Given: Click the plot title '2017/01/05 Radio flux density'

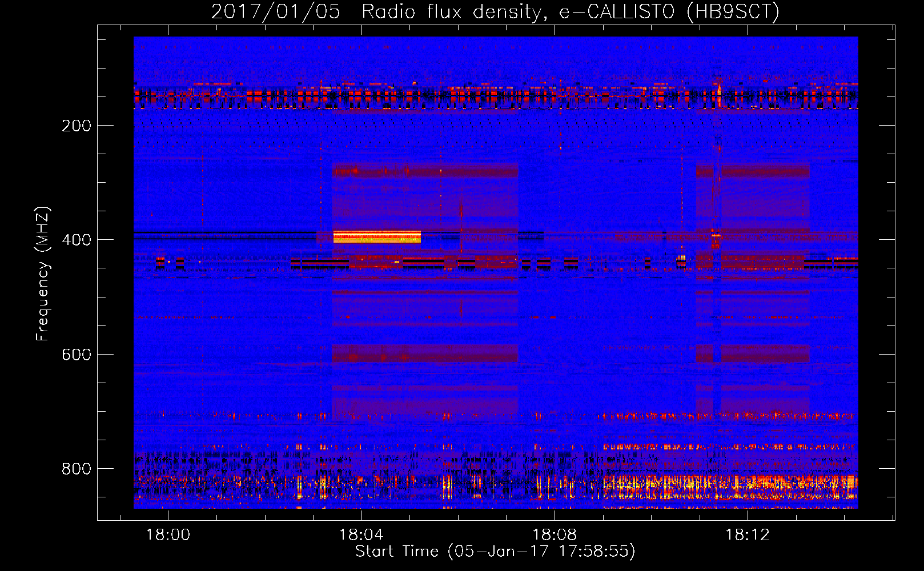Looking at the screenshot, I should pyautogui.click(x=495, y=12).
